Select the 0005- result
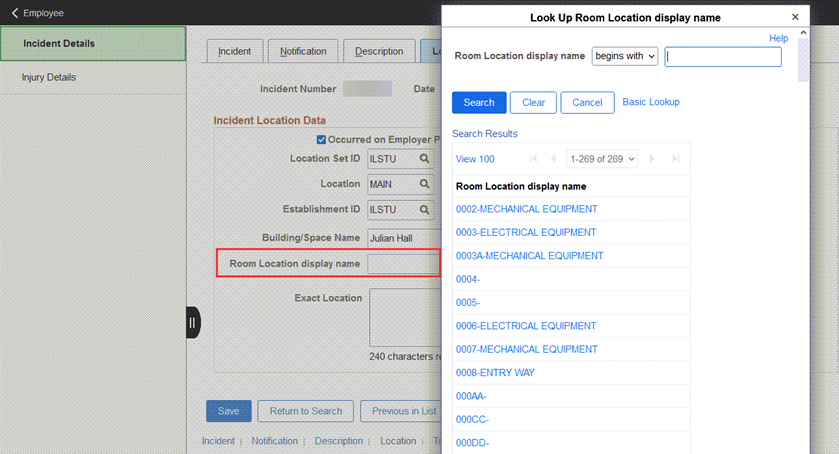This screenshot has height=454, width=839. (468, 302)
